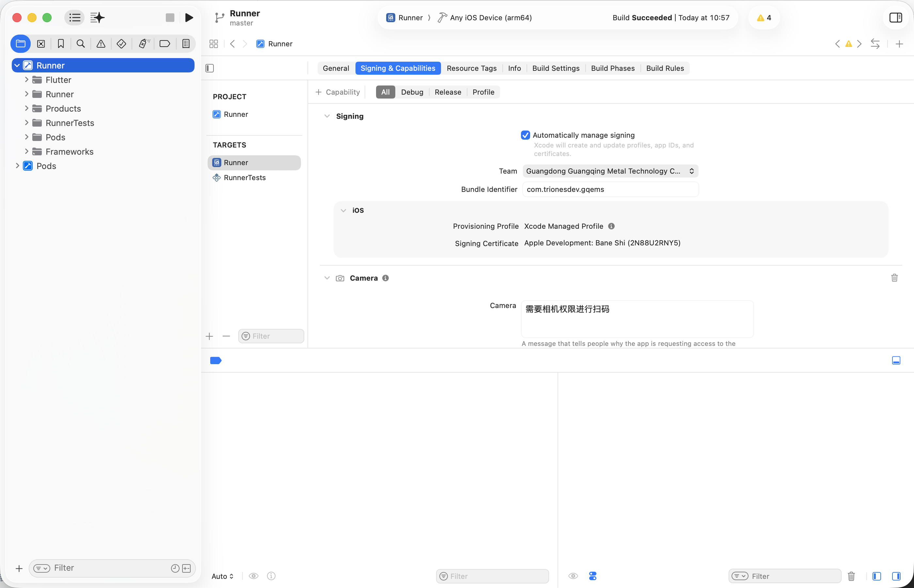Open the Bookmark navigator icon

(x=61, y=44)
